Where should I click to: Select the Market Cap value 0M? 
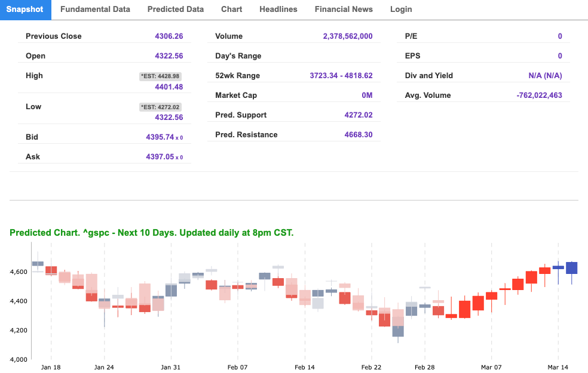tap(367, 95)
